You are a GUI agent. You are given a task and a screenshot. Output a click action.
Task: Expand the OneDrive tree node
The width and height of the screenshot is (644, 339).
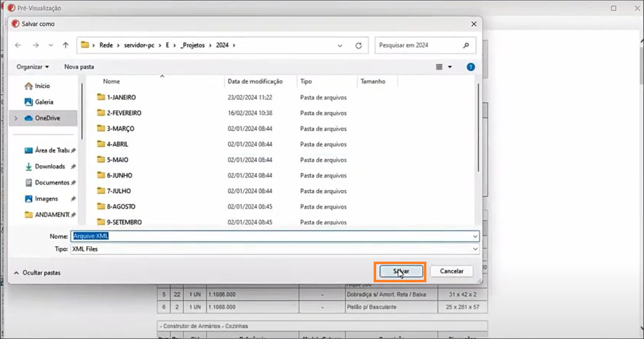[x=16, y=118]
